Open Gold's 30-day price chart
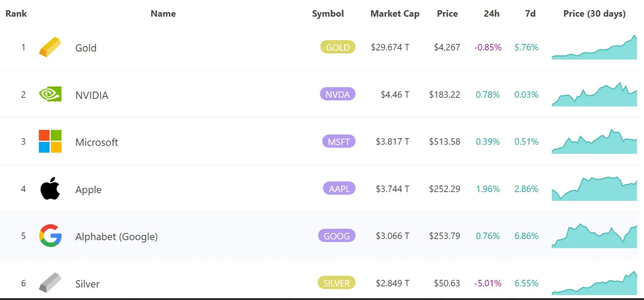The height and width of the screenshot is (300, 644). (594, 47)
